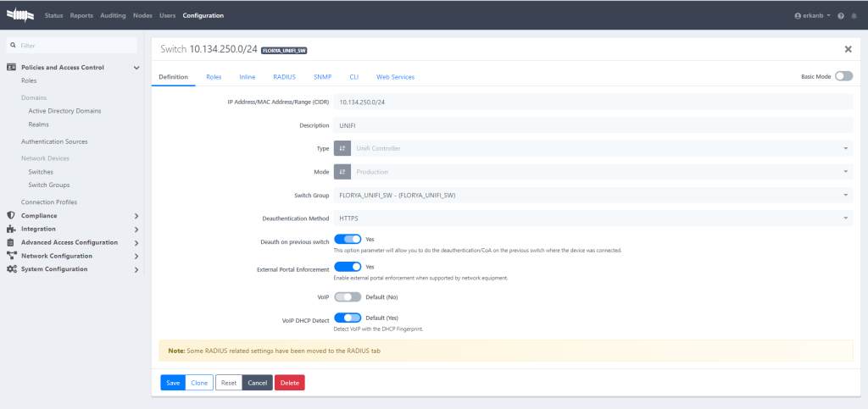Screen dimensions: 868x409
Task: Click the System Configuration gears icon
Action: click(11, 269)
